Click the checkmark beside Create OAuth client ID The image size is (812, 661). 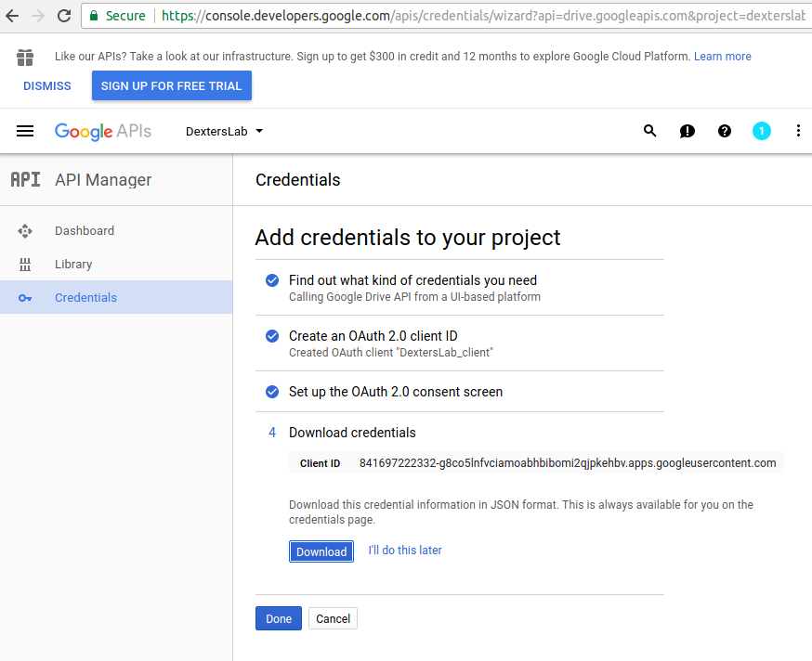(x=272, y=336)
